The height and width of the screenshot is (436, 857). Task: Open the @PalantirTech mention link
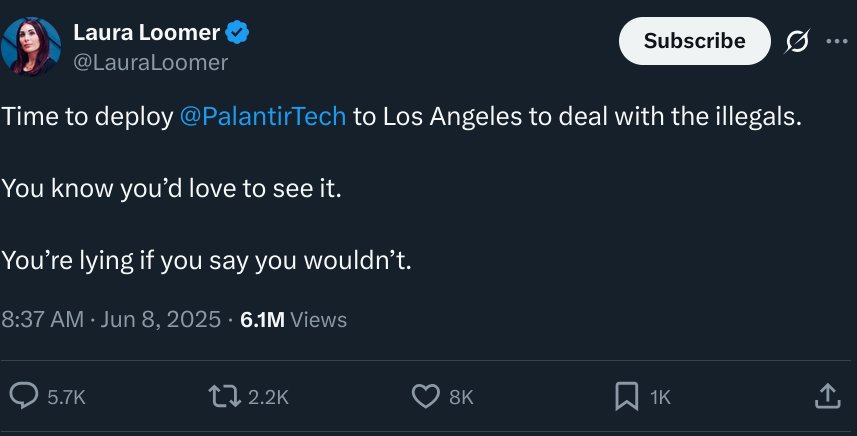pos(263,116)
